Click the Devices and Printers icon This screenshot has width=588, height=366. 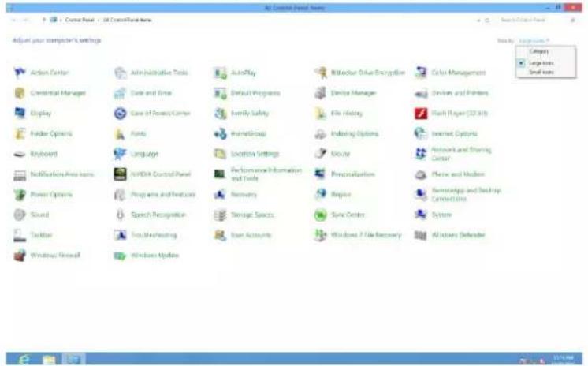pos(421,93)
